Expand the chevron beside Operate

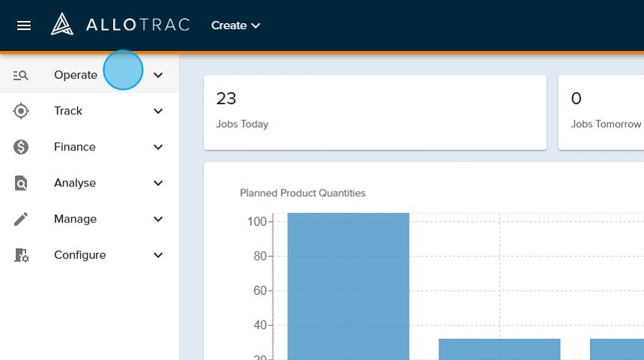[x=158, y=75]
